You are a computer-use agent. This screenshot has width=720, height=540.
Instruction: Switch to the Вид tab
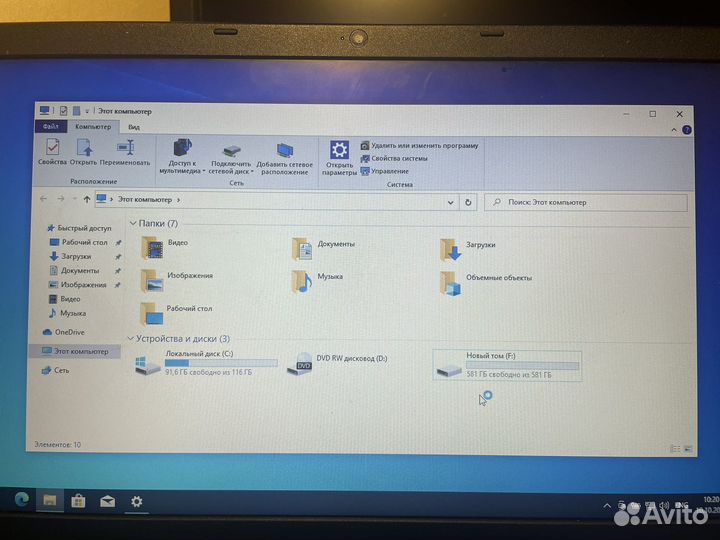134,127
